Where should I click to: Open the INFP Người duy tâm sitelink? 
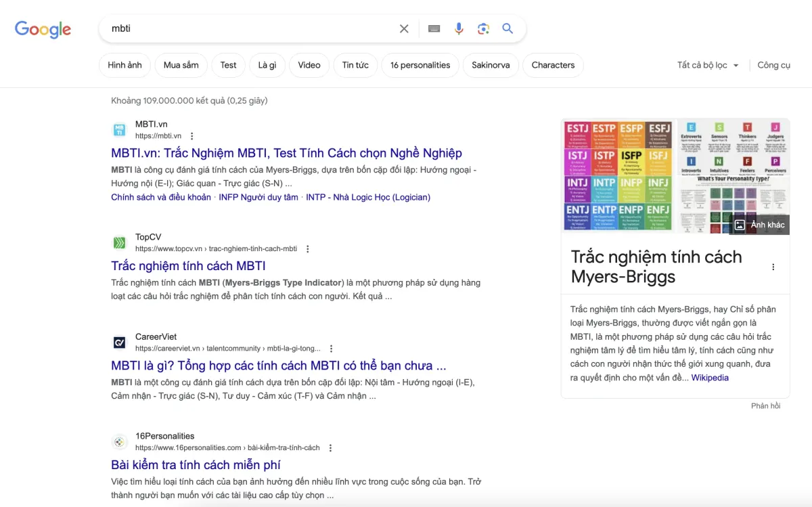(258, 197)
